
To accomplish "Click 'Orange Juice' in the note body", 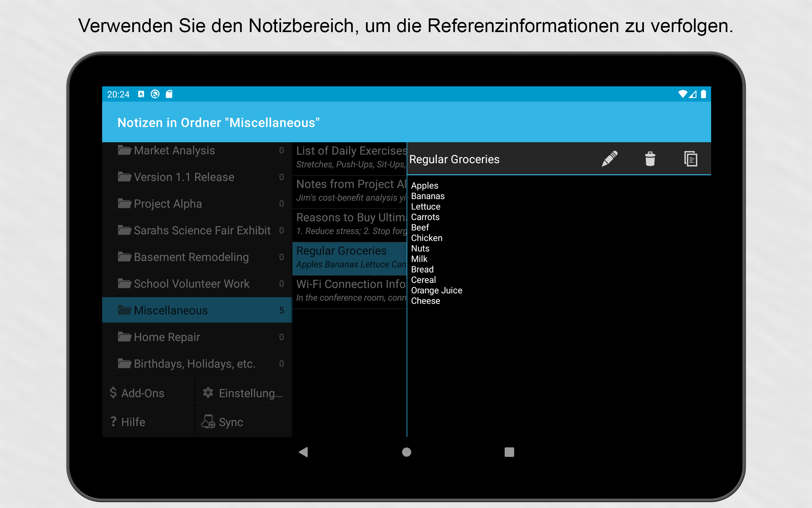I will coord(436,290).
